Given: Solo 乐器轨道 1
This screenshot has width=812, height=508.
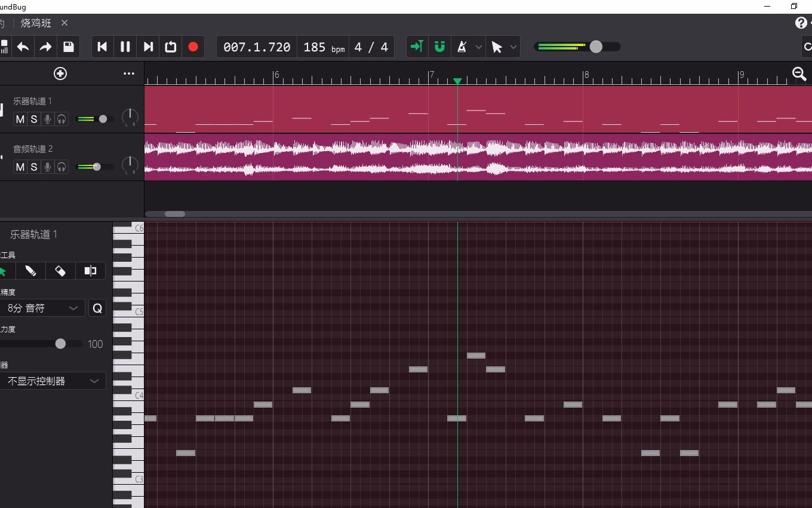Looking at the screenshot, I should pyautogui.click(x=34, y=119).
